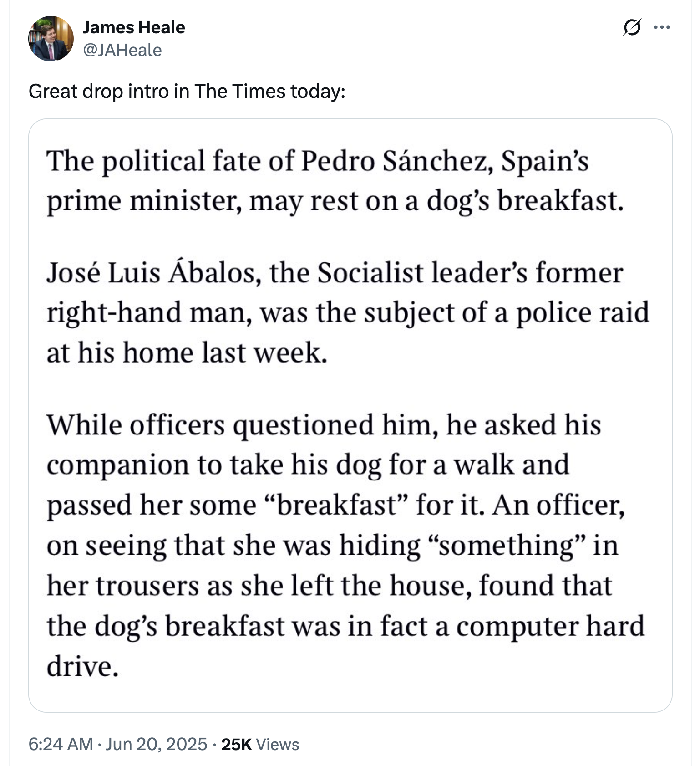The height and width of the screenshot is (766, 700).
Task: Open the 6:24 AM timestamp link
Action: [61, 744]
